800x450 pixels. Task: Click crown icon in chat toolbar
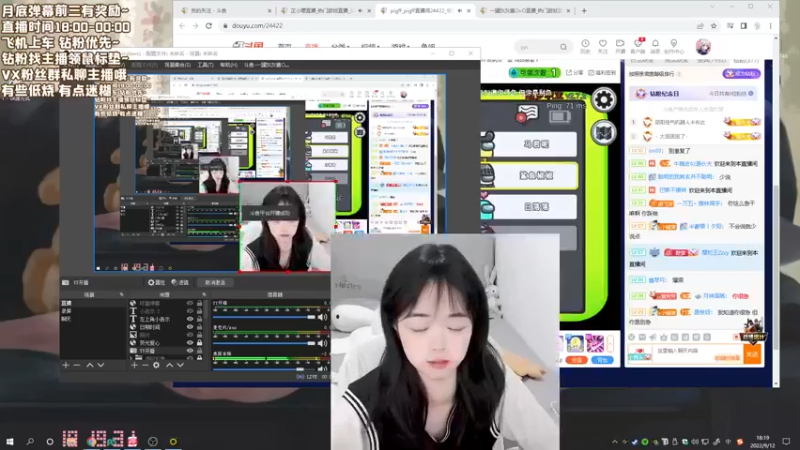(x=664, y=337)
